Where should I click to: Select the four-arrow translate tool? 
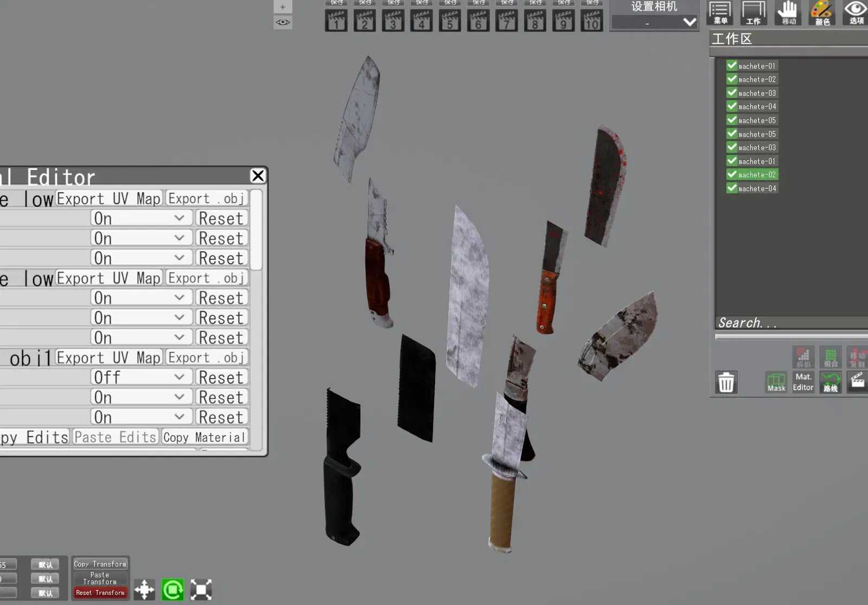(144, 590)
